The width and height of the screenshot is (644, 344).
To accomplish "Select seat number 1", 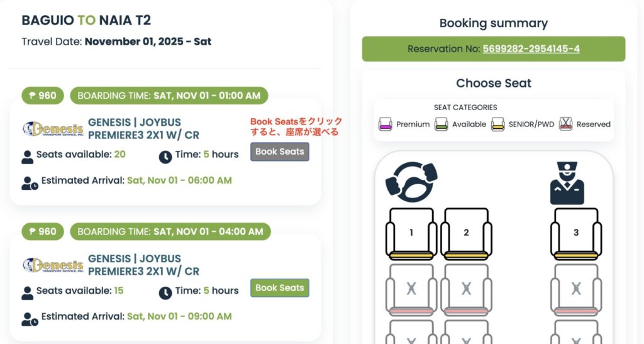I will [x=411, y=233].
